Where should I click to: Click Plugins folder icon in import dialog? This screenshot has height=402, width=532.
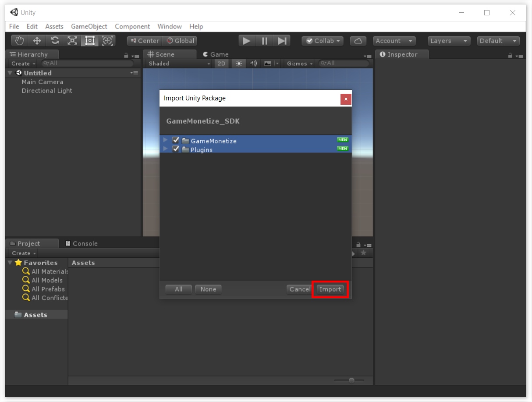(185, 149)
